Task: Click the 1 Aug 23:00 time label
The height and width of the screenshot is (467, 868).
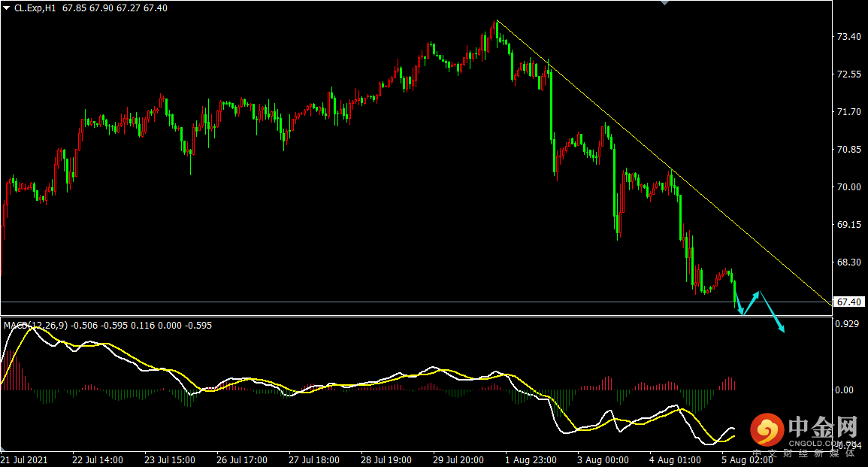Action: pyautogui.click(x=531, y=459)
